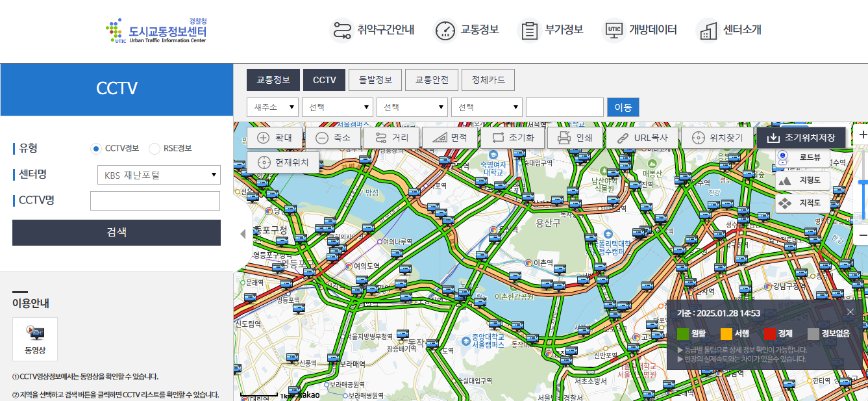Open the first 선택 selection dropdown
Image resolution: width=868 pixels, height=401 pixels.
[337, 107]
